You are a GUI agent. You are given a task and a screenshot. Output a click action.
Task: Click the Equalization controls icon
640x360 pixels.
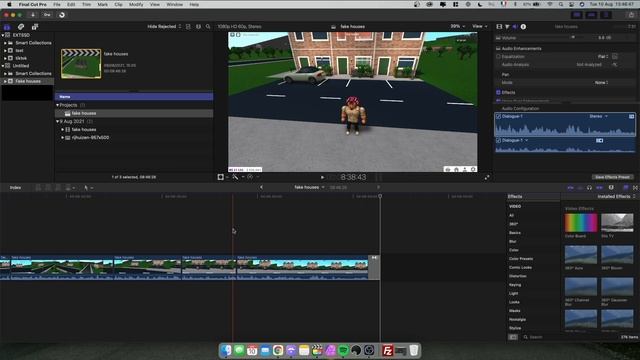tap(615, 56)
